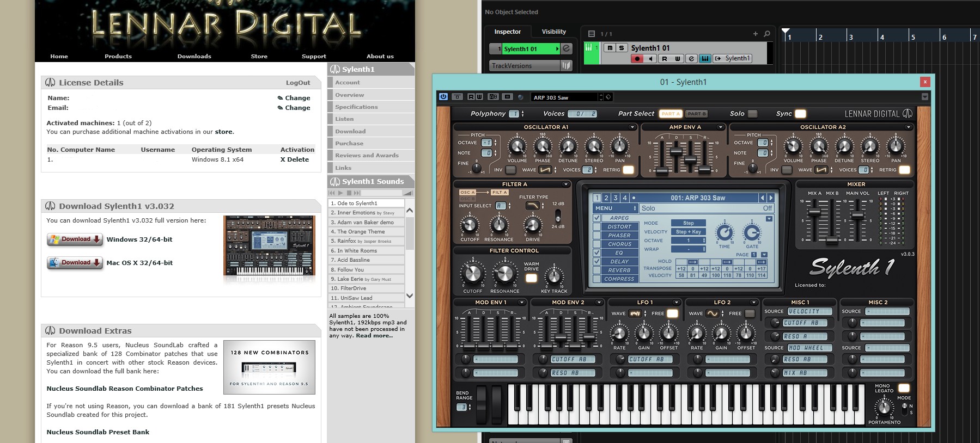Click the X Delete activation link

[295, 159]
